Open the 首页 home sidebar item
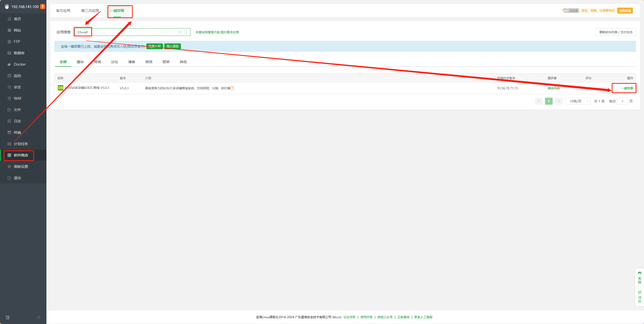The width and height of the screenshot is (644, 324). [x=23, y=19]
